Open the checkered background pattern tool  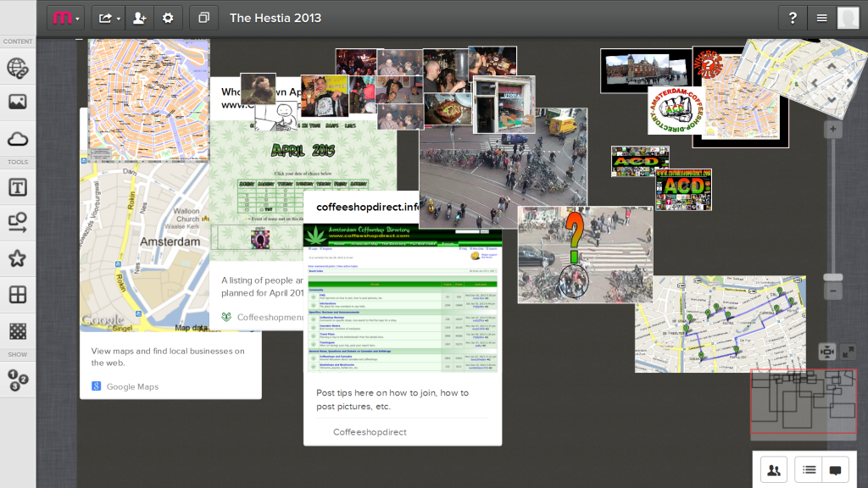[17, 331]
